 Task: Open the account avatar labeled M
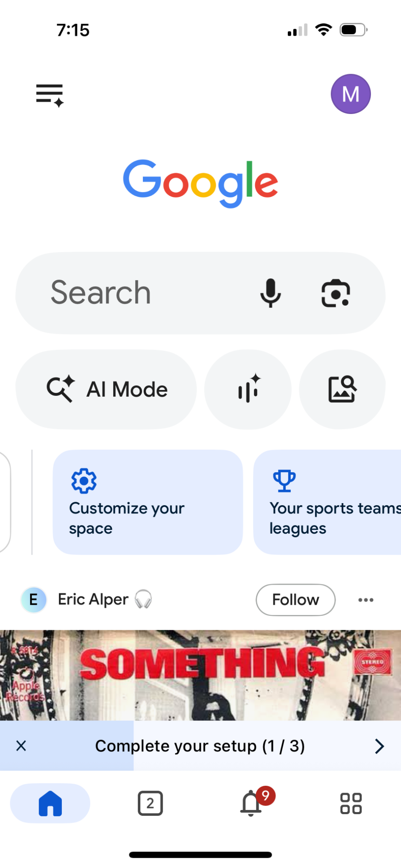tap(351, 94)
